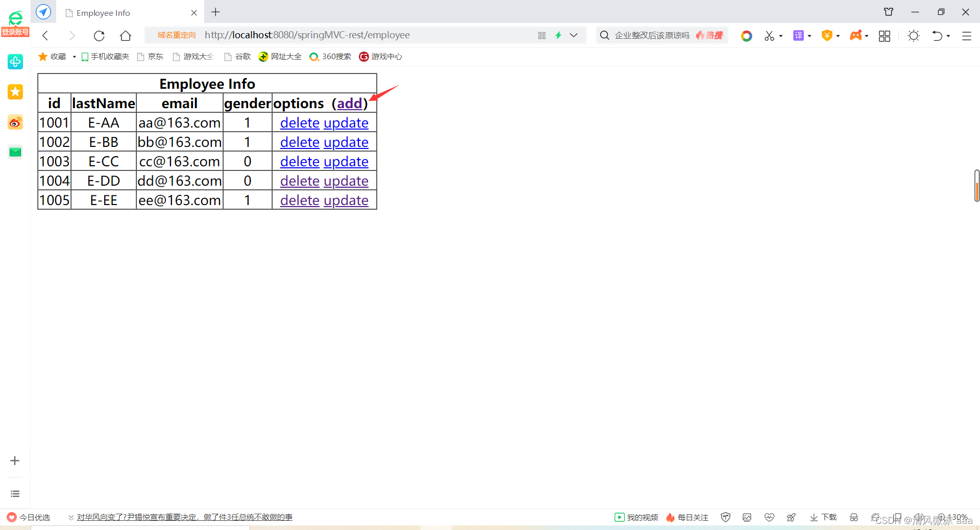980x530 pixels.
Task: Reload the page with the refresh icon
Action: click(x=99, y=35)
